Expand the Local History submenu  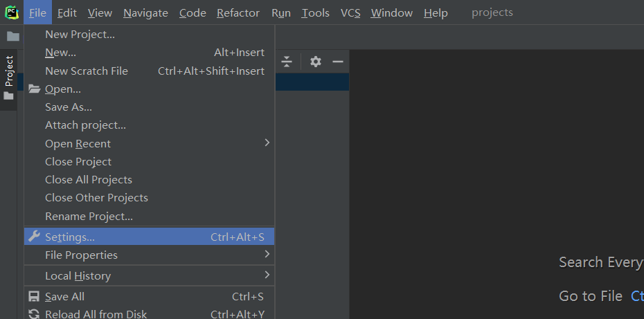(149, 275)
